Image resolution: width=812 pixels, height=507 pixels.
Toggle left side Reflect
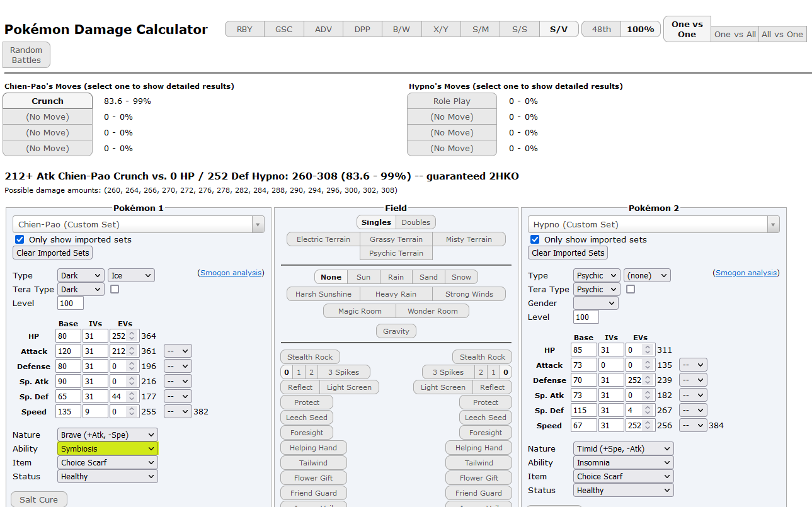[300, 387]
